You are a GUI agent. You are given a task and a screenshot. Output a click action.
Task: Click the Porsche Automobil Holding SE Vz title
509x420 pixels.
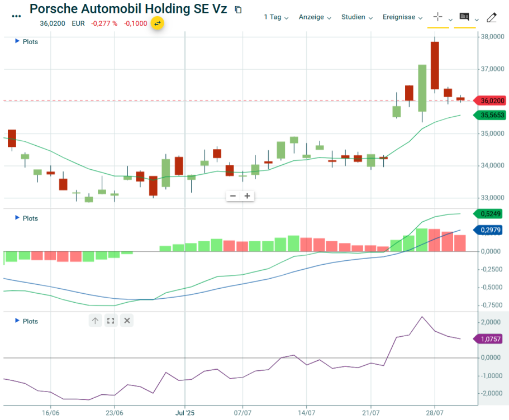pos(128,9)
